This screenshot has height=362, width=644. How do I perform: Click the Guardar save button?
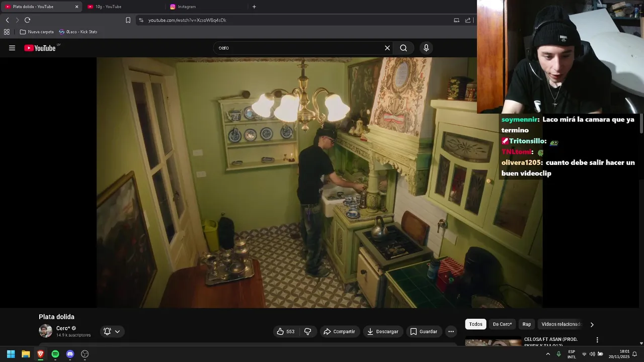pos(424,331)
